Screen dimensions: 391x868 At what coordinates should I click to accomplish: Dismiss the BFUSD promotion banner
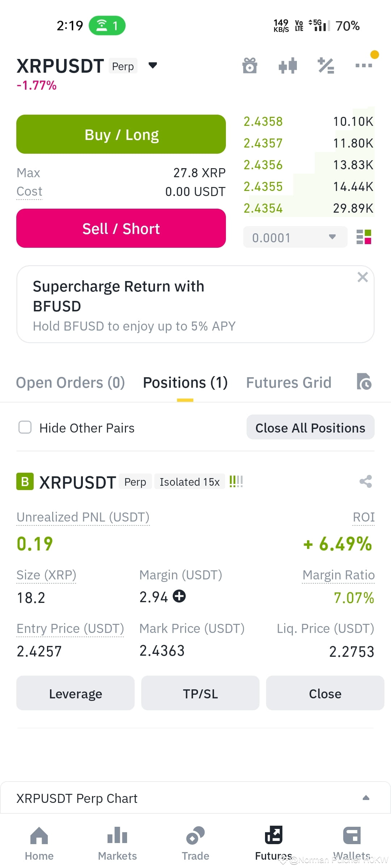pos(362,277)
